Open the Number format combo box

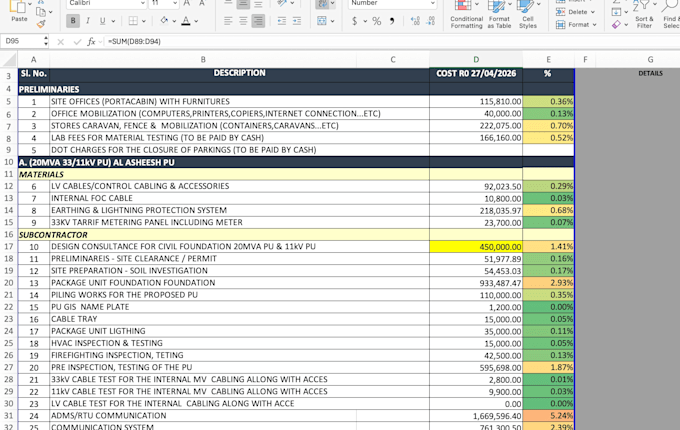(392, 3)
